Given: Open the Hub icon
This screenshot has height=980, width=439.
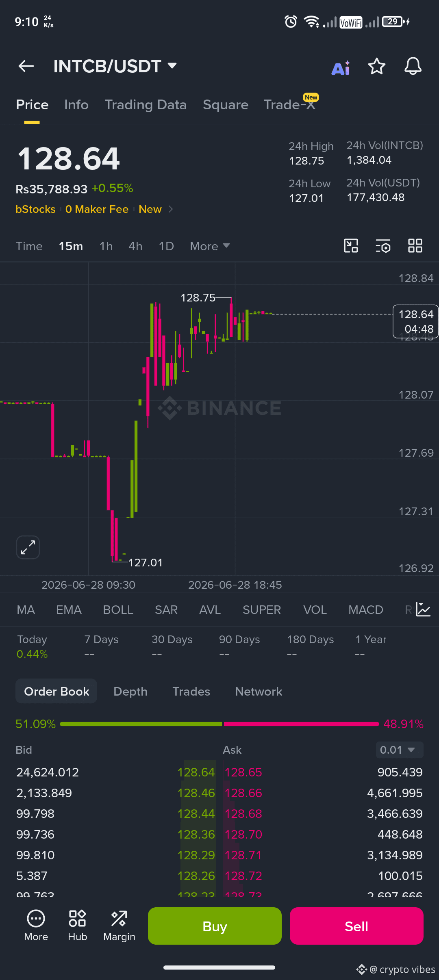Looking at the screenshot, I should tap(77, 926).
